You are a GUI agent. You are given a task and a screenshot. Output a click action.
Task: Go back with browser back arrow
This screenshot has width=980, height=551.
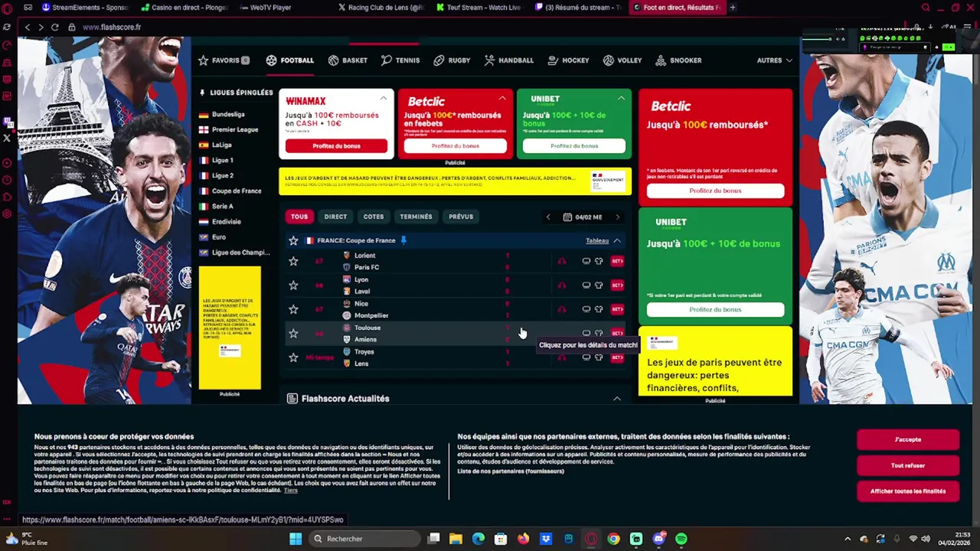pos(27,27)
